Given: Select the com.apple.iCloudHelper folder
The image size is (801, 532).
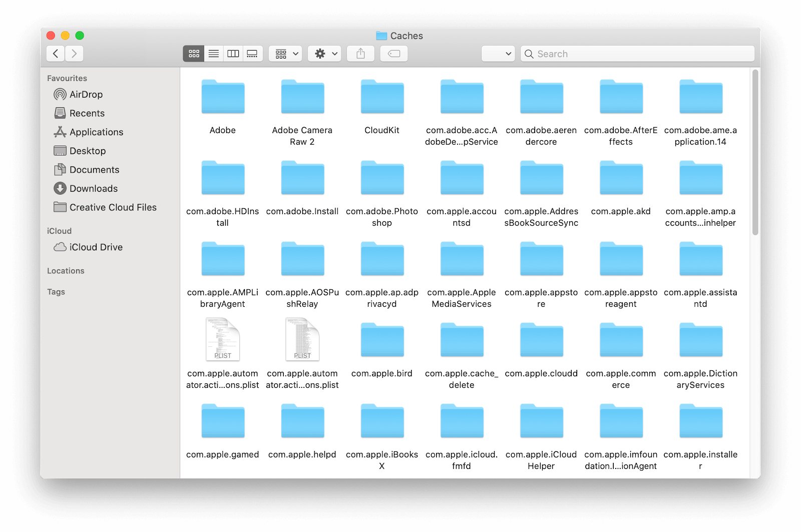Looking at the screenshot, I should pyautogui.click(x=541, y=421).
